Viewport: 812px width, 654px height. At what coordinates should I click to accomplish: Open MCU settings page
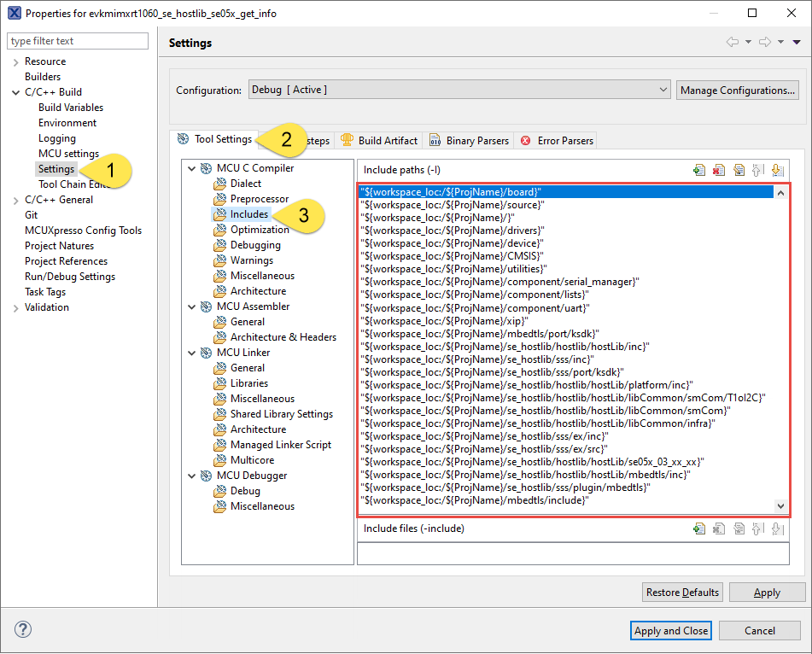pos(68,154)
